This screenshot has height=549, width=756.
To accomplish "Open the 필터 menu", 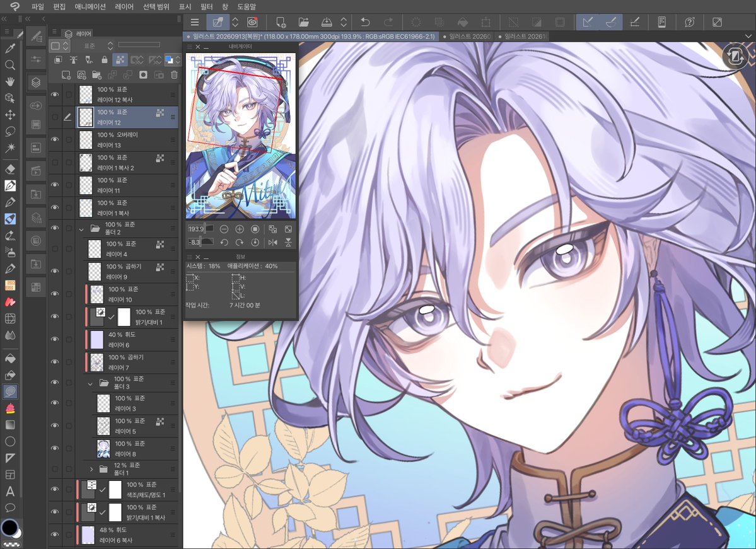I will (206, 7).
